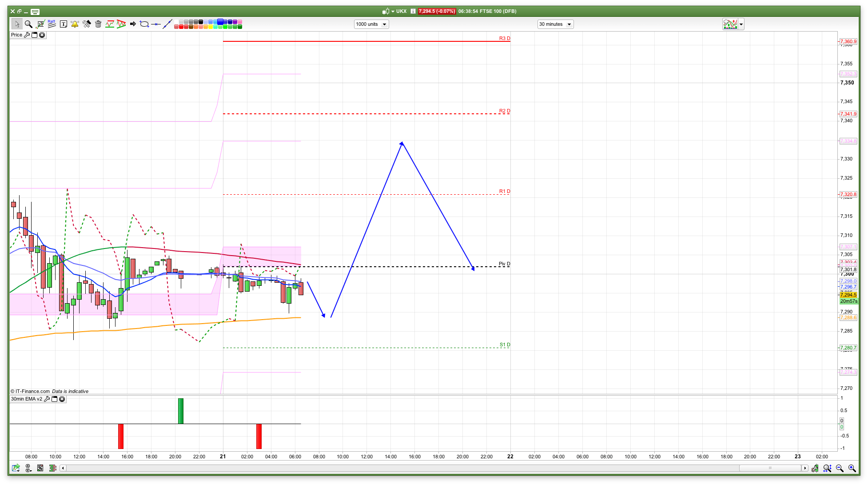This screenshot has width=868, height=485.
Task: Select the magnifier zoom tool
Action: click(x=28, y=24)
